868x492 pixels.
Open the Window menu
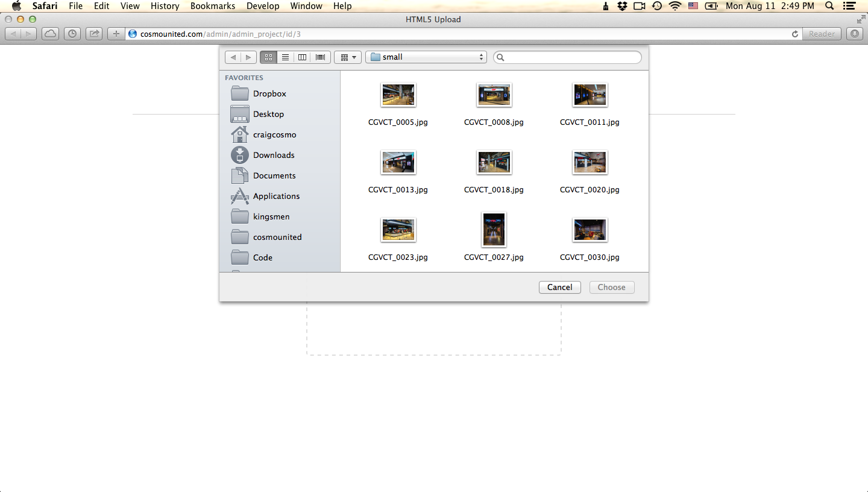(x=306, y=6)
